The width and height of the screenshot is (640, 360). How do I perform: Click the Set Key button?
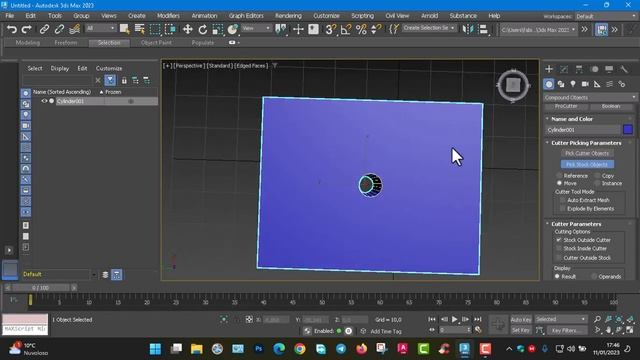[x=521, y=330]
